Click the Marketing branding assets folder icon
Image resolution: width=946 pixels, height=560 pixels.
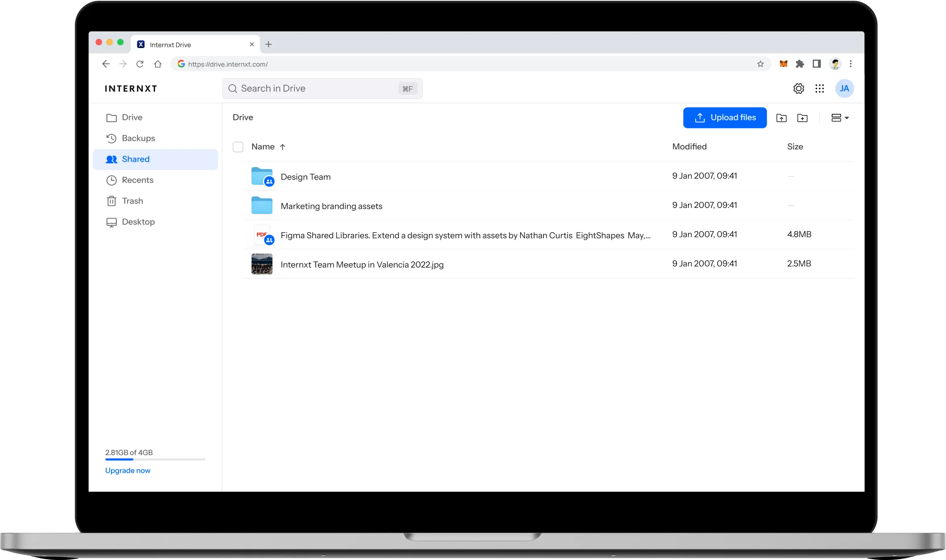point(262,206)
